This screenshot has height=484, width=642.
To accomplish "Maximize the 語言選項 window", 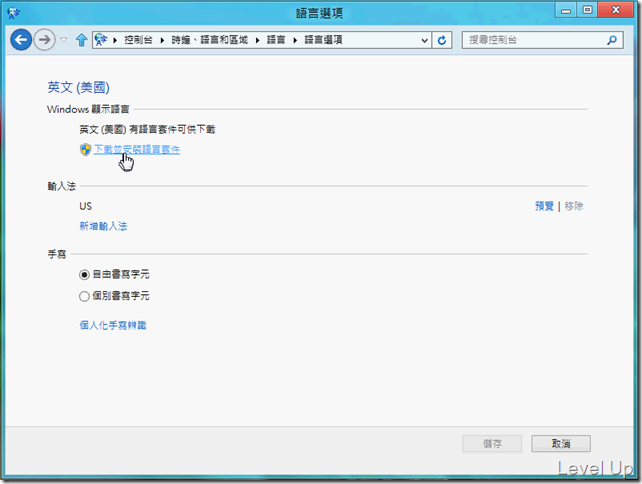I will (x=587, y=10).
